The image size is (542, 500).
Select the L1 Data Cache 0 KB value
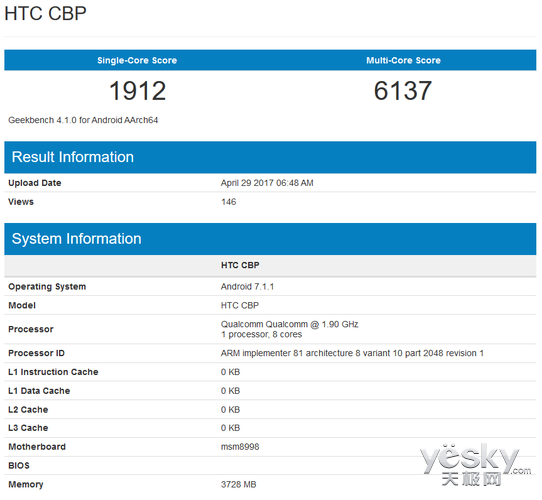[x=231, y=391]
